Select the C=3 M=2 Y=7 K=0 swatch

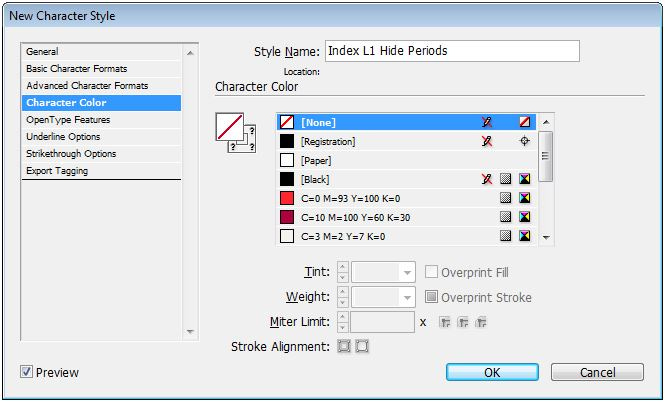406,236
